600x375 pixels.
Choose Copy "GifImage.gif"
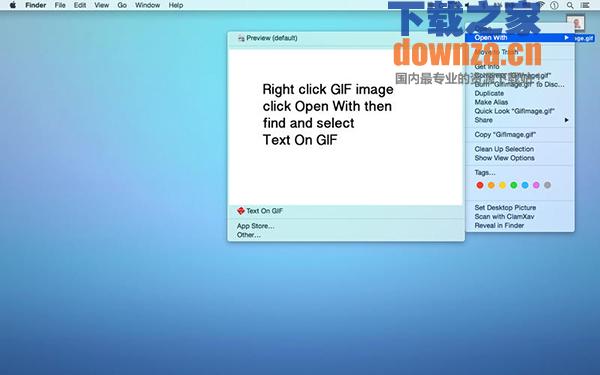[505, 135]
